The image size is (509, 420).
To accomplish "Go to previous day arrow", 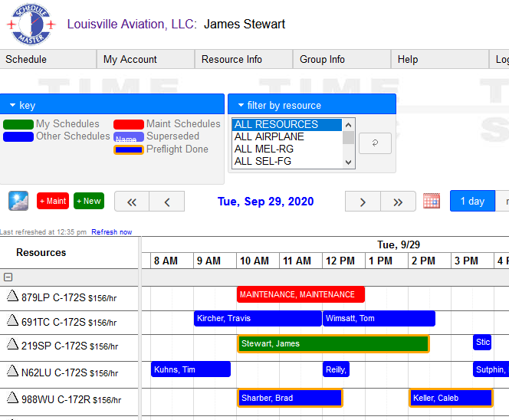I will pos(167,202).
